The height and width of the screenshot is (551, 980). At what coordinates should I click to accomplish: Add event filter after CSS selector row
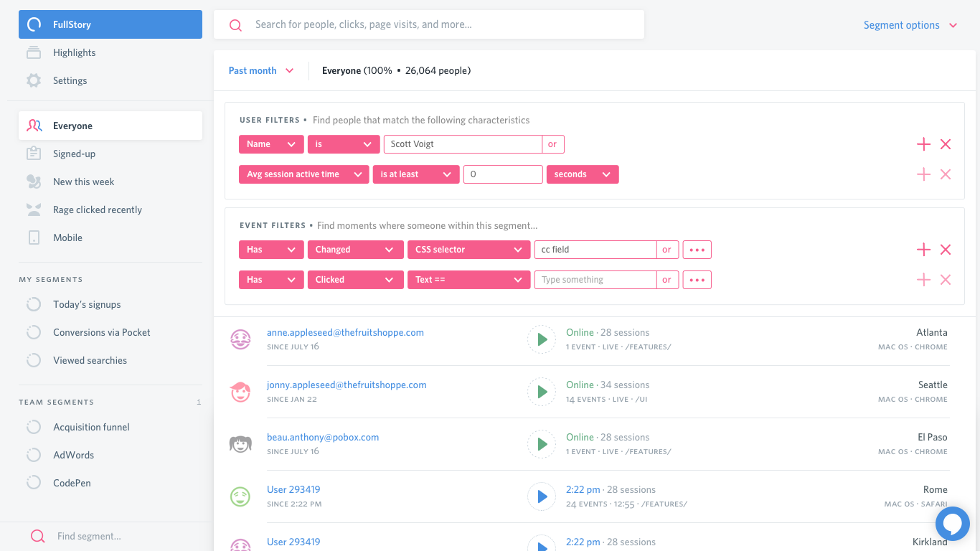(x=923, y=250)
